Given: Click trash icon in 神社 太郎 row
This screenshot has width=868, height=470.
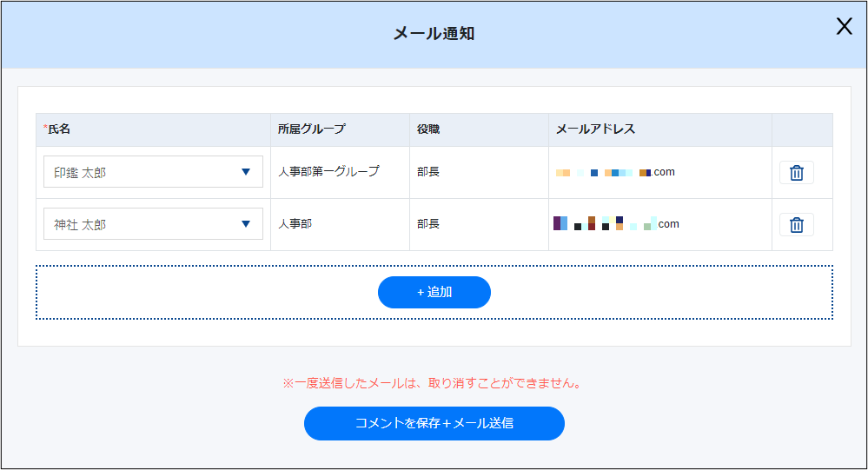Looking at the screenshot, I should click(x=796, y=225).
